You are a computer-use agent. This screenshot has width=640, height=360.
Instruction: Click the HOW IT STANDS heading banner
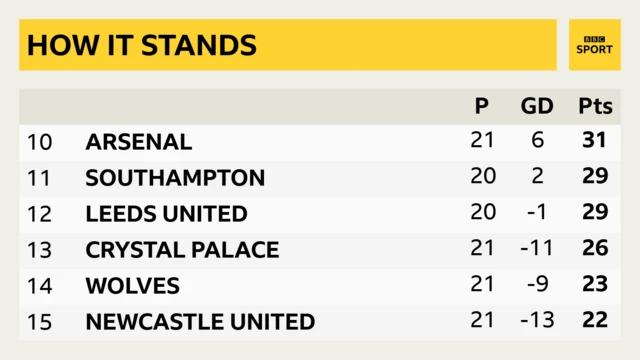click(288, 45)
